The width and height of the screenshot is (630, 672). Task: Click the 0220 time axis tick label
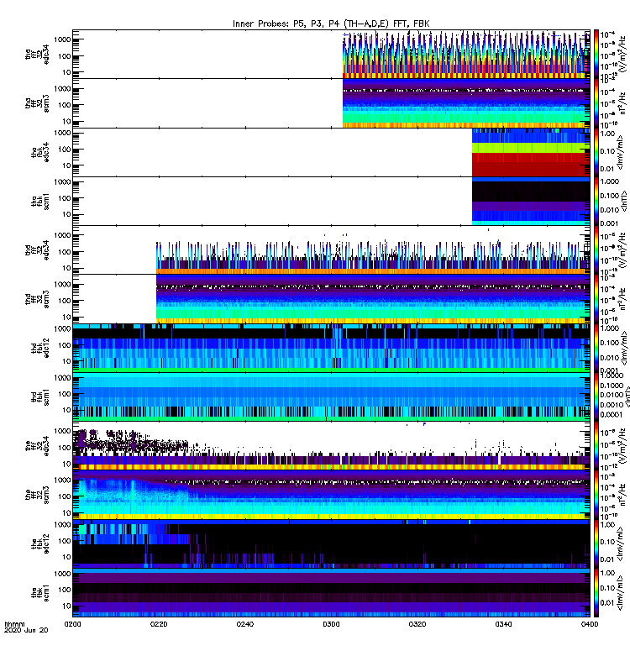159,624
